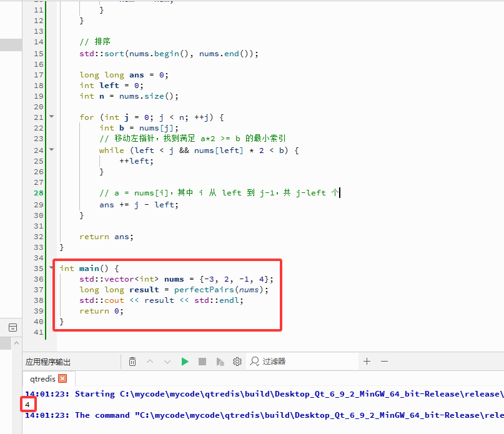The height and width of the screenshot is (434, 504).
Task: Collapse the for loop at line 21
Action: pos(51,116)
